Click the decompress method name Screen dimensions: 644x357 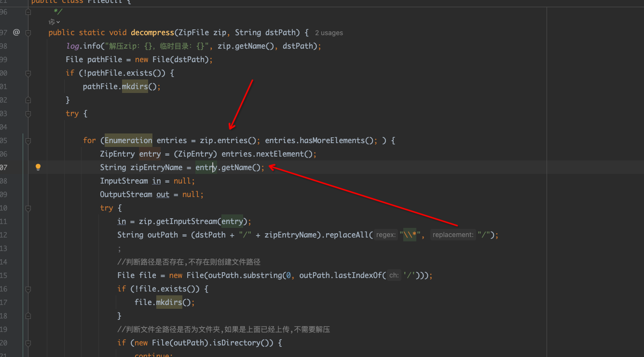[152, 32]
